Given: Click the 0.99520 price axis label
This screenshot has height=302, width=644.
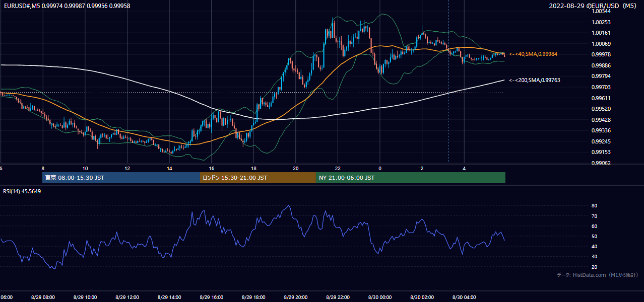Looking at the screenshot, I should tap(602, 109).
